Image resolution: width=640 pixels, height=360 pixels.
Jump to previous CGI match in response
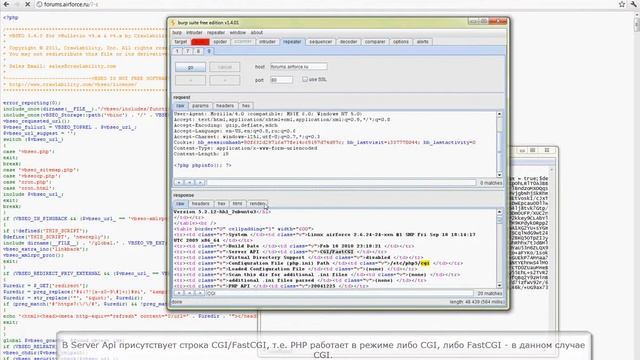(x=189, y=293)
